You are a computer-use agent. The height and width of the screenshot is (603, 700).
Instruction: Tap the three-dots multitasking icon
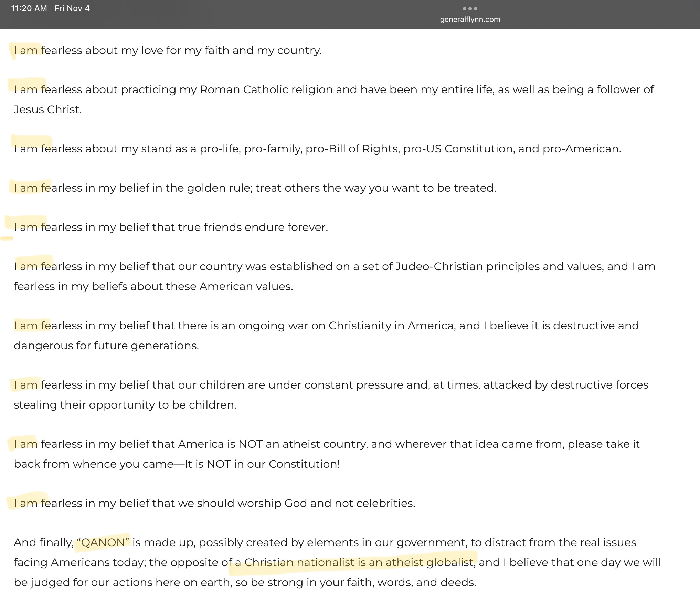click(x=470, y=9)
